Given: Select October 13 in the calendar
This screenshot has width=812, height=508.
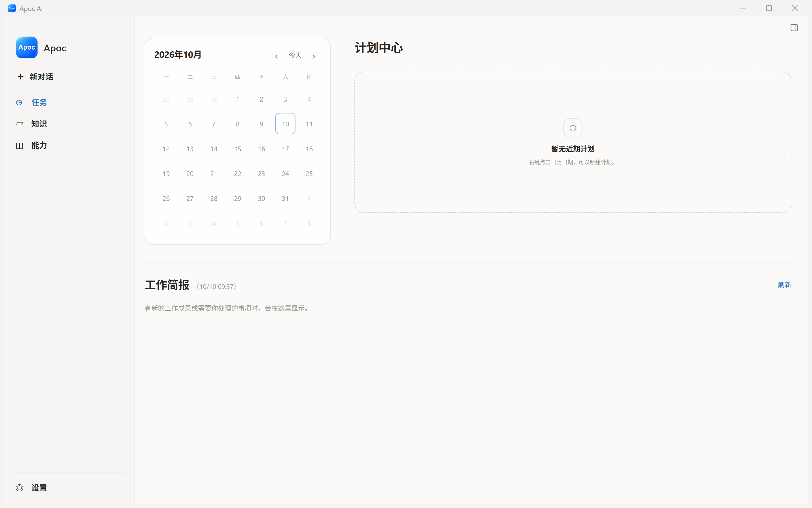Looking at the screenshot, I should tap(190, 149).
